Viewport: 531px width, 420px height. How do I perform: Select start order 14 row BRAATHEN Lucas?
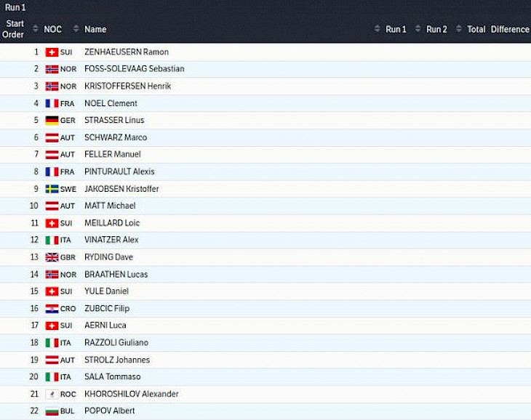(x=116, y=275)
